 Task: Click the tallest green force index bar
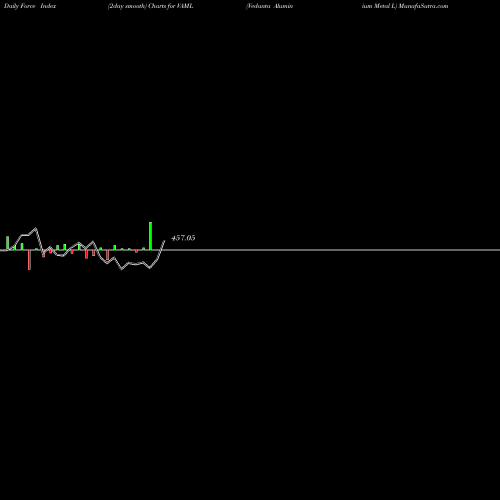click(x=150, y=236)
